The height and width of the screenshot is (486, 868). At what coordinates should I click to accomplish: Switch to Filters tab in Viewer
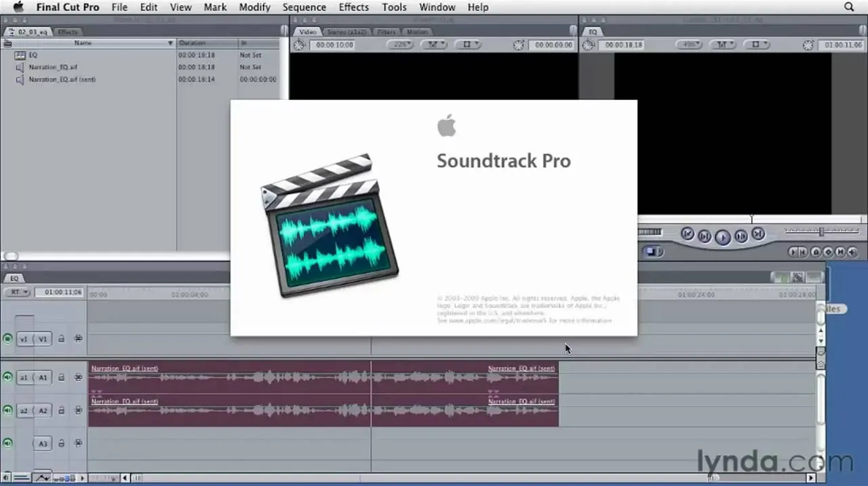coord(387,32)
